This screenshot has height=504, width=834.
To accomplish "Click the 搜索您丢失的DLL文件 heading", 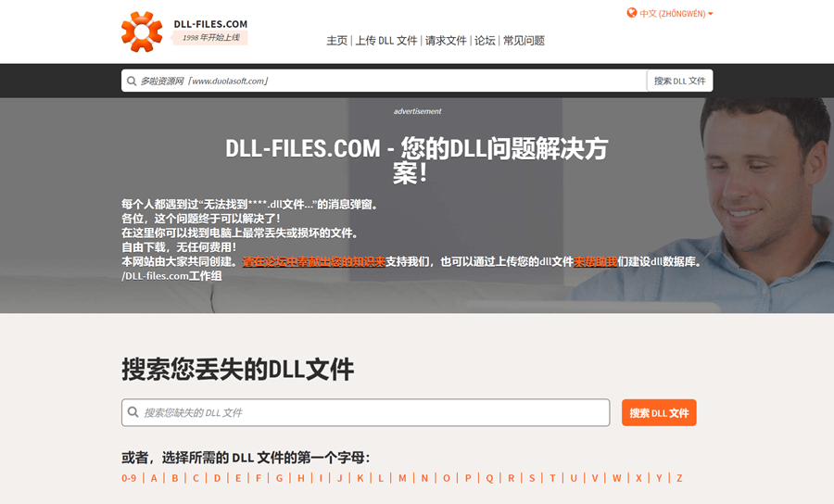I will pyautogui.click(x=238, y=369).
